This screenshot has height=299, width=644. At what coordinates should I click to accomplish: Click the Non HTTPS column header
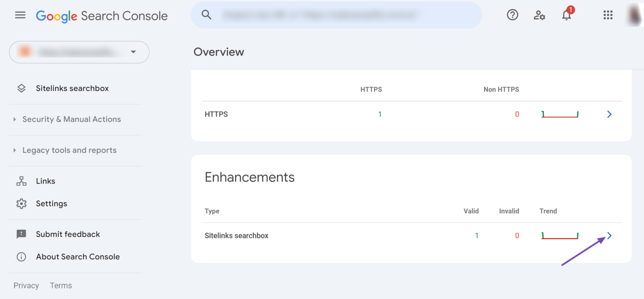click(501, 89)
